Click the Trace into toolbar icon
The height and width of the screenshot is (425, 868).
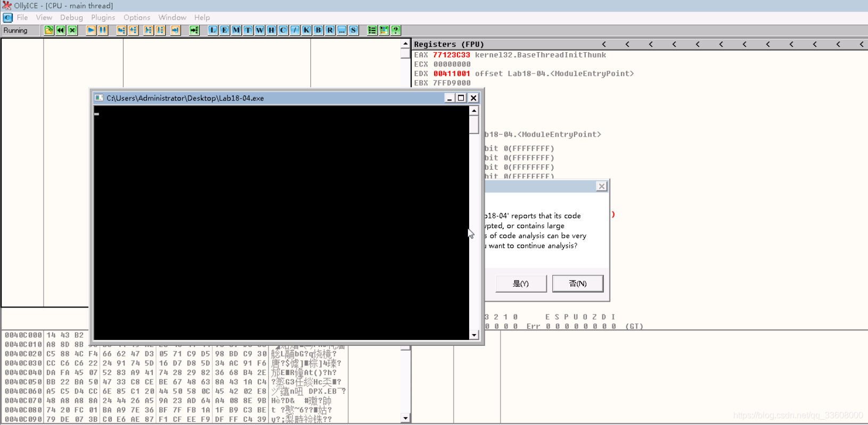pyautogui.click(x=149, y=30)
